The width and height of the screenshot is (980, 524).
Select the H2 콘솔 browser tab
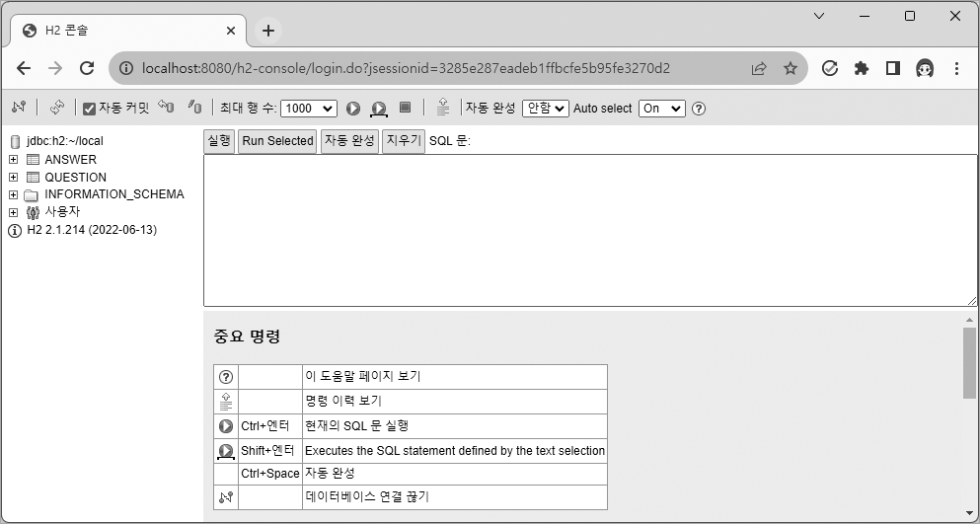pos(128,31)
